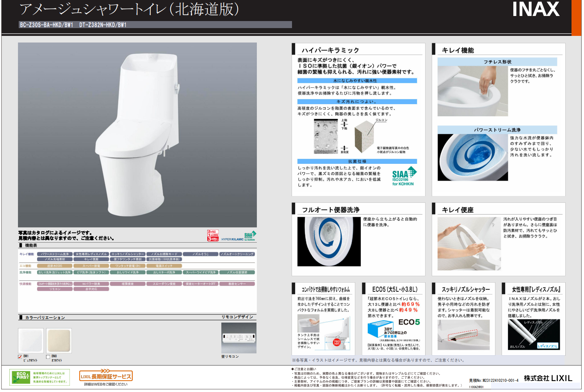
Task: Click the 超節水ECO5 eco feature tag
Action: pyautogui.click(x=55, y=266)
